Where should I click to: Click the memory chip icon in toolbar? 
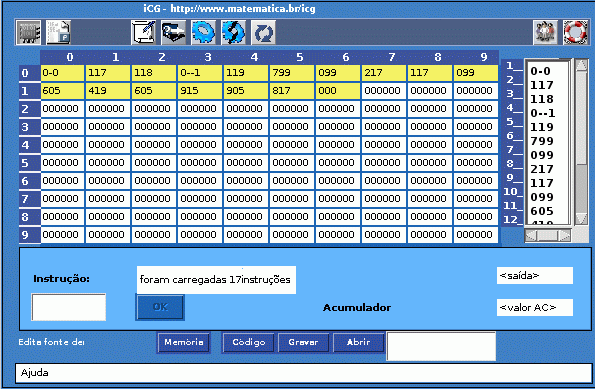click(x=28, y=32)
